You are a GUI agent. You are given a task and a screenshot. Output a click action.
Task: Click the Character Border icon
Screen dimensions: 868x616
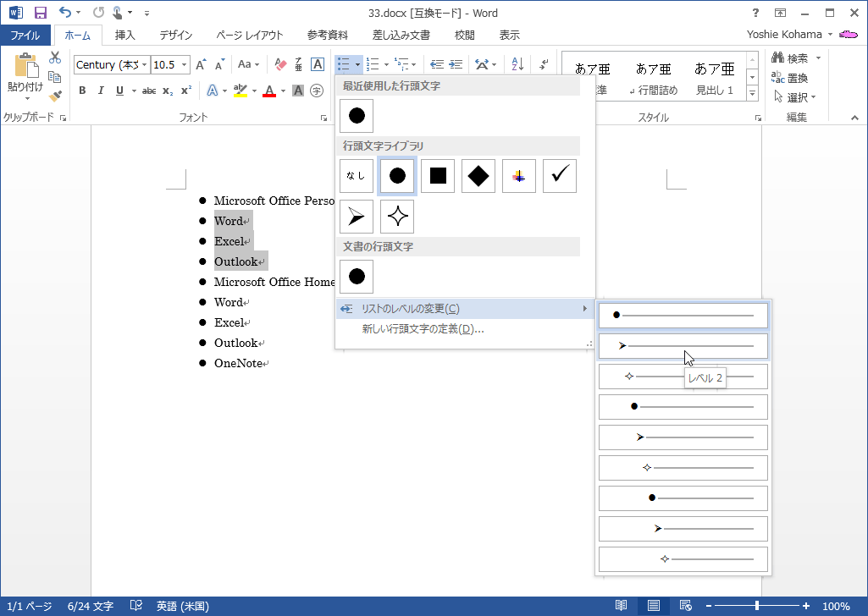click(318, 64)
